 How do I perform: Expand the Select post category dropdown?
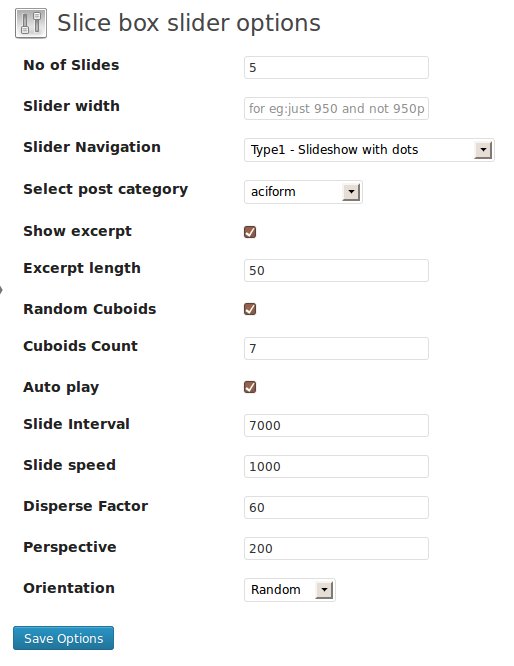pyautogui.click(x=303, y=192)
